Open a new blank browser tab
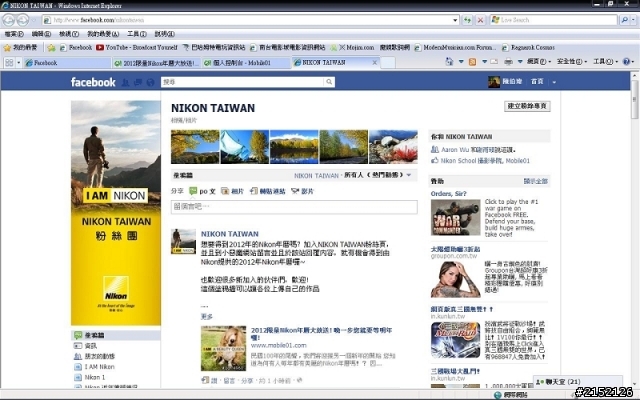Image resolution: width=640 pixels, height=400 pixels. tap(388, 62)
